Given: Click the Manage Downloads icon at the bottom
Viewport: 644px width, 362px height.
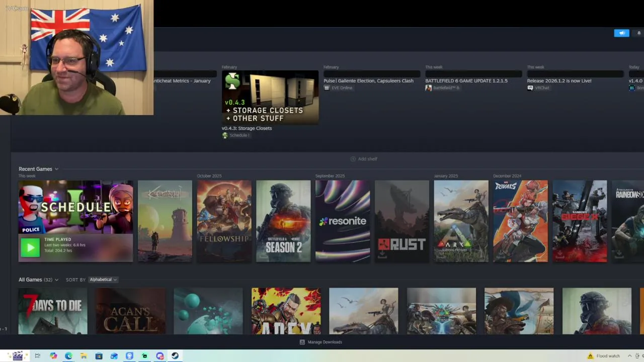Looking at the screenshot, I should point(302,342).
